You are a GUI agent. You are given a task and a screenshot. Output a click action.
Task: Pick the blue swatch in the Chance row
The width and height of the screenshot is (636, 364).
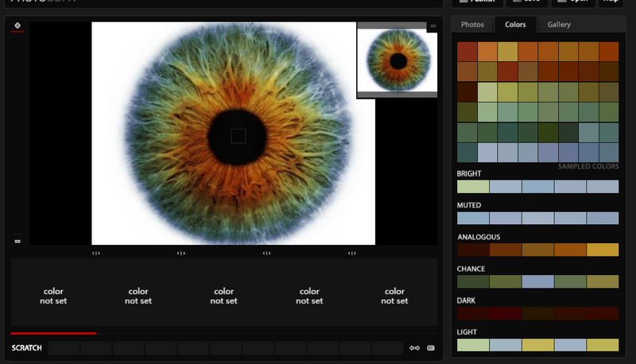(x=538, y=281)
